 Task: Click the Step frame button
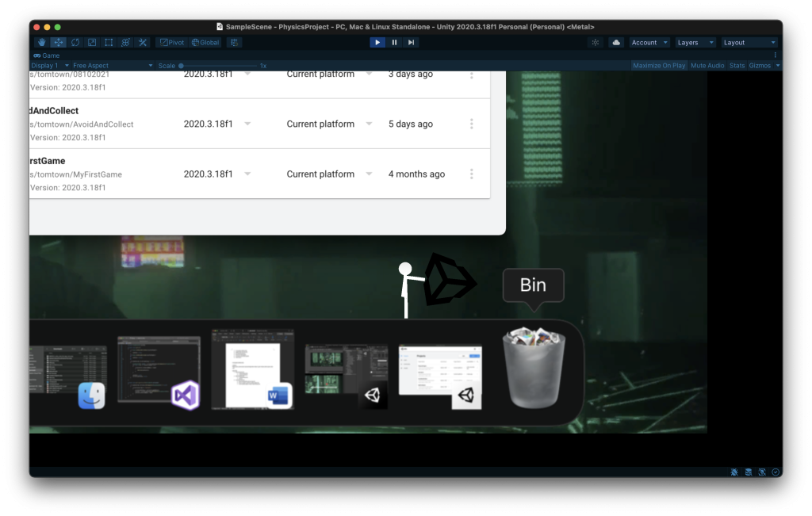coord(412,43)
